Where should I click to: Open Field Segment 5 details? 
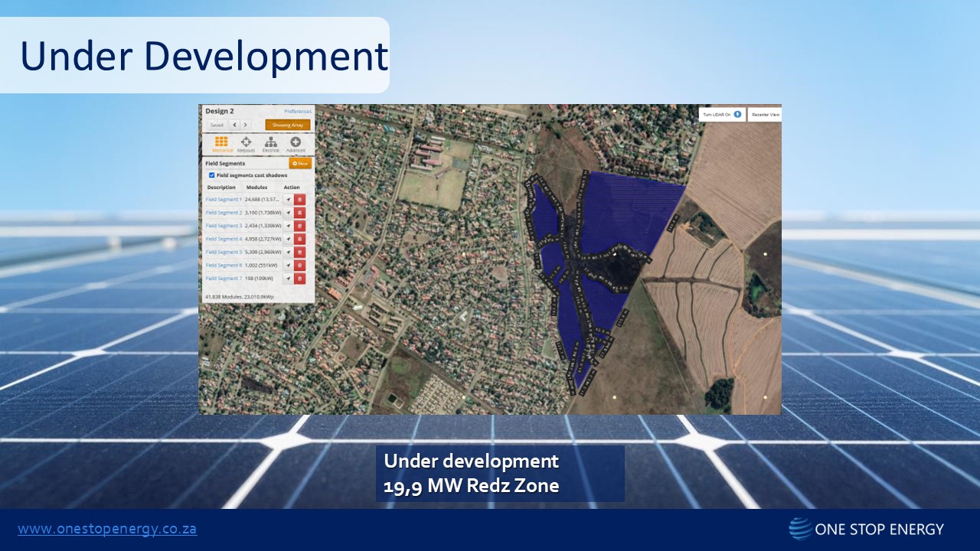click(x=224, y=252)
